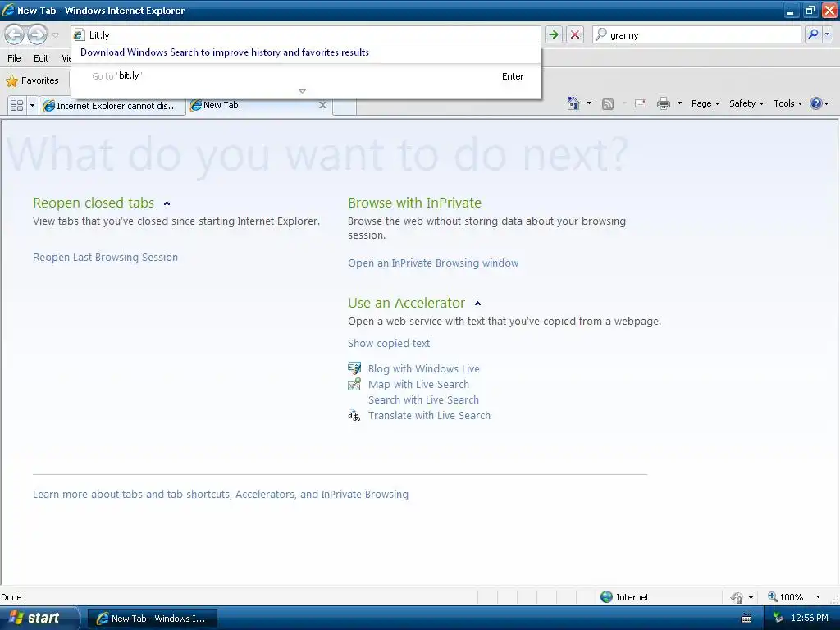840x630 pixels.
Task: Click Translate with Live Search icon
Action: click(x=354, y=415)
